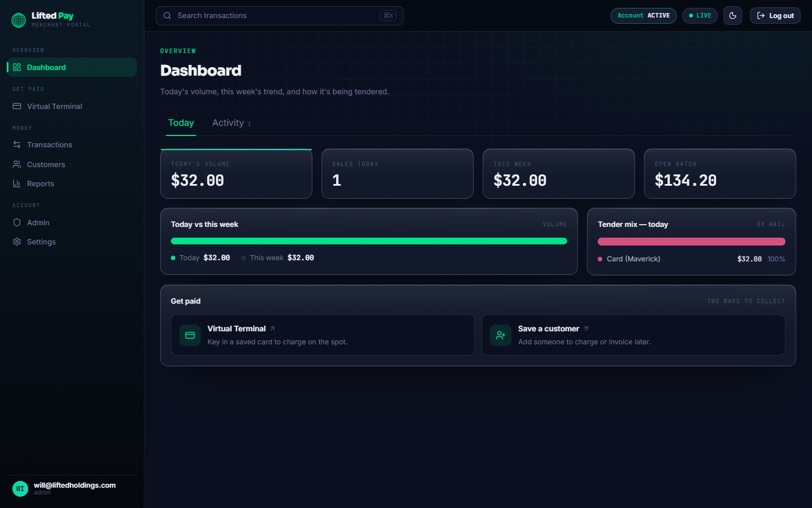Click the green Today vs this week bar
812x508 pixels.
[369, 241]
